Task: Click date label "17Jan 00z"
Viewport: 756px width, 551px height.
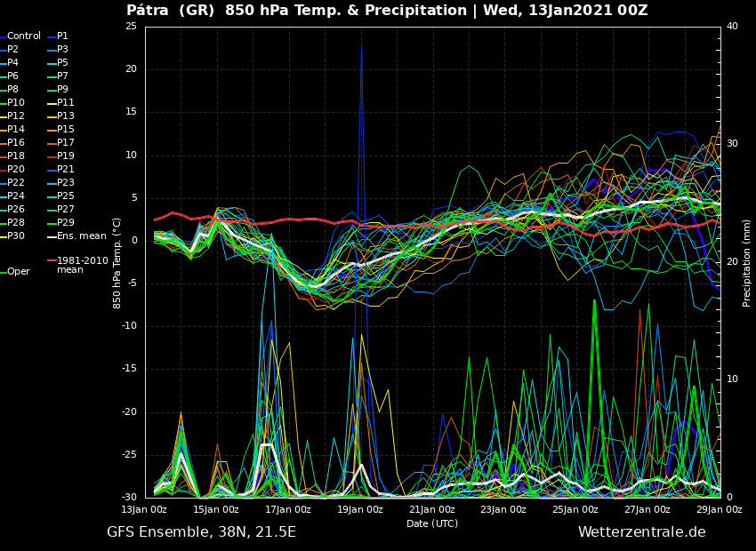Action: pos(289,509)
